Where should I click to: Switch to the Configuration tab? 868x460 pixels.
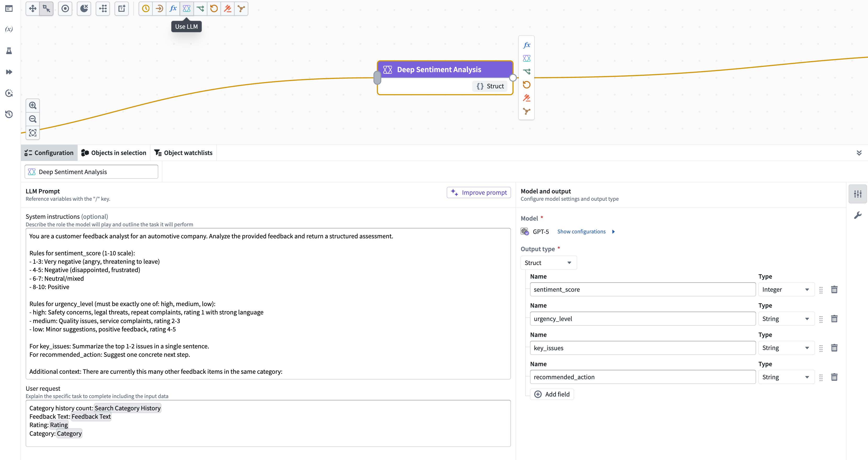pyautogui.click(x=49, y=153)
